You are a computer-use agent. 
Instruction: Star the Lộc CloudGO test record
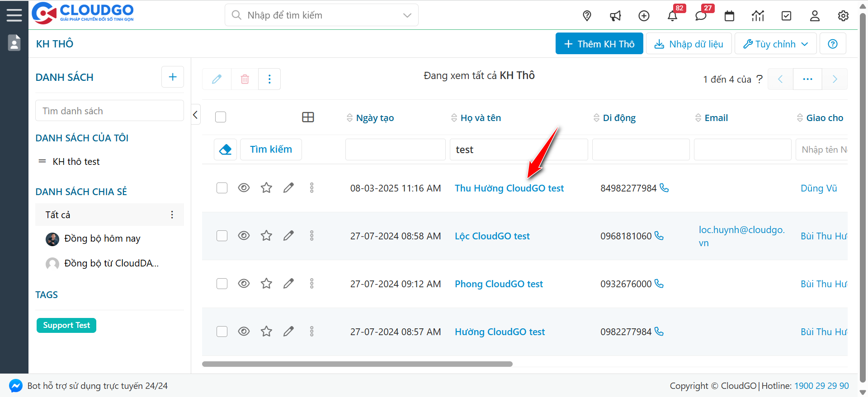click(x=266, y=236)
